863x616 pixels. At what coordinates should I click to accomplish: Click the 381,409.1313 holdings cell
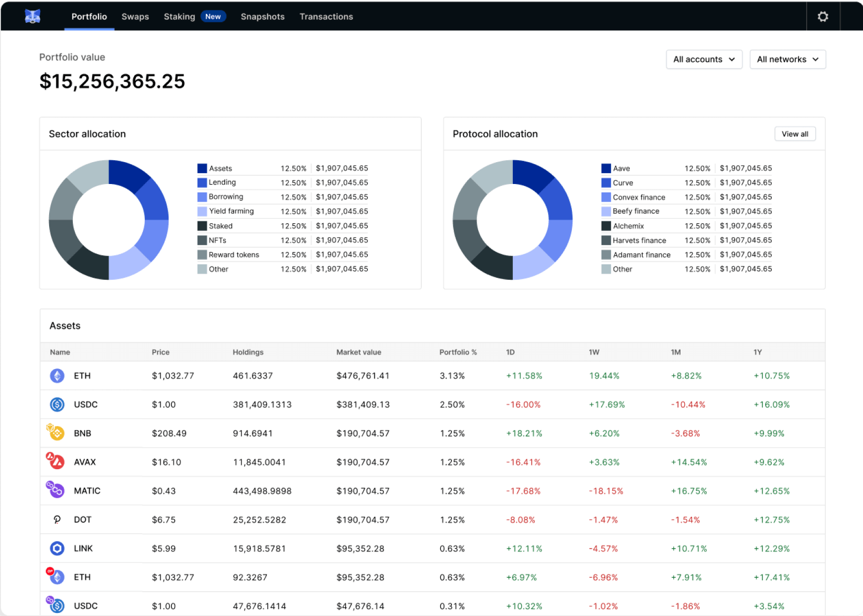(262, 405)
